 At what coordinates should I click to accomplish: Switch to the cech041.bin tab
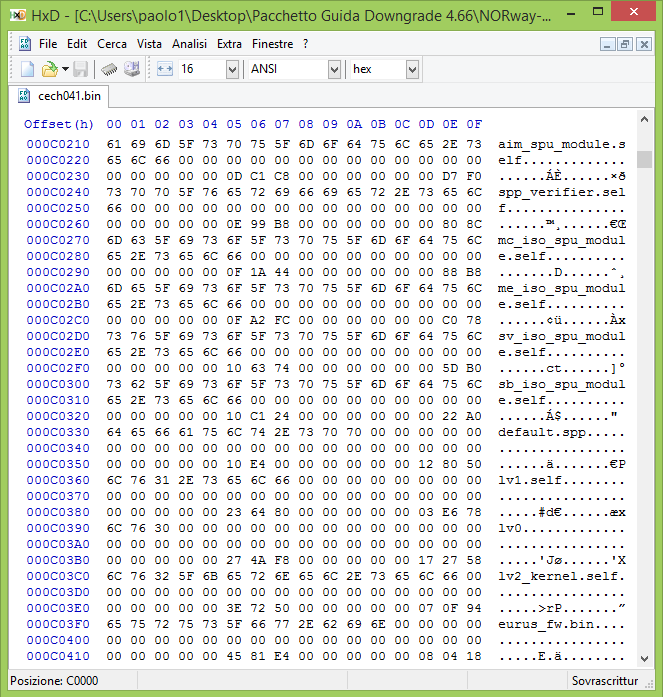[68, 97]
